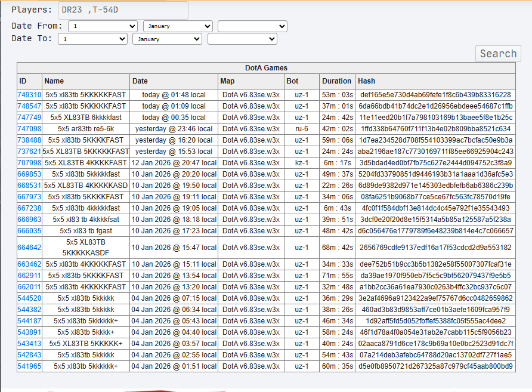Open the Date From month dropdown
532x392 pixels.
(178, 26)
